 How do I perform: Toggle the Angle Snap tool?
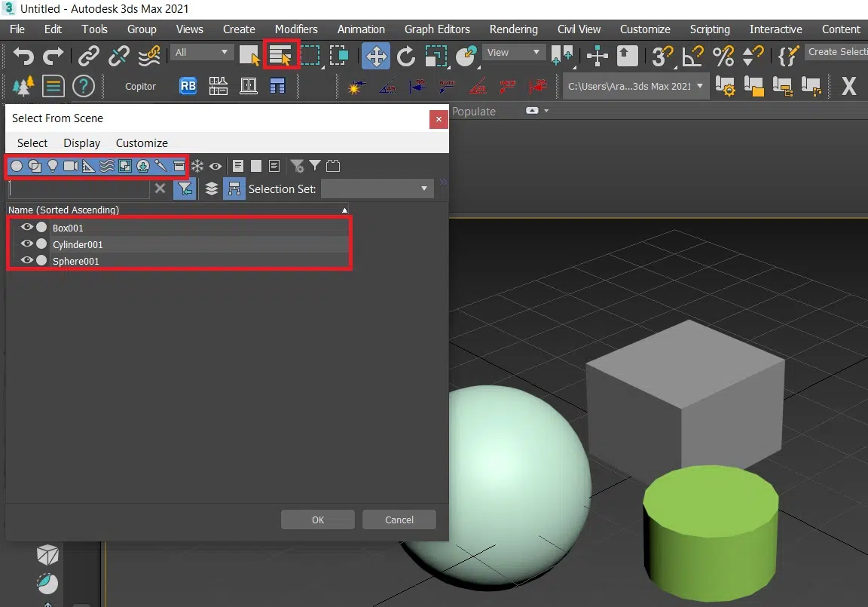click(x=692, y=56)
